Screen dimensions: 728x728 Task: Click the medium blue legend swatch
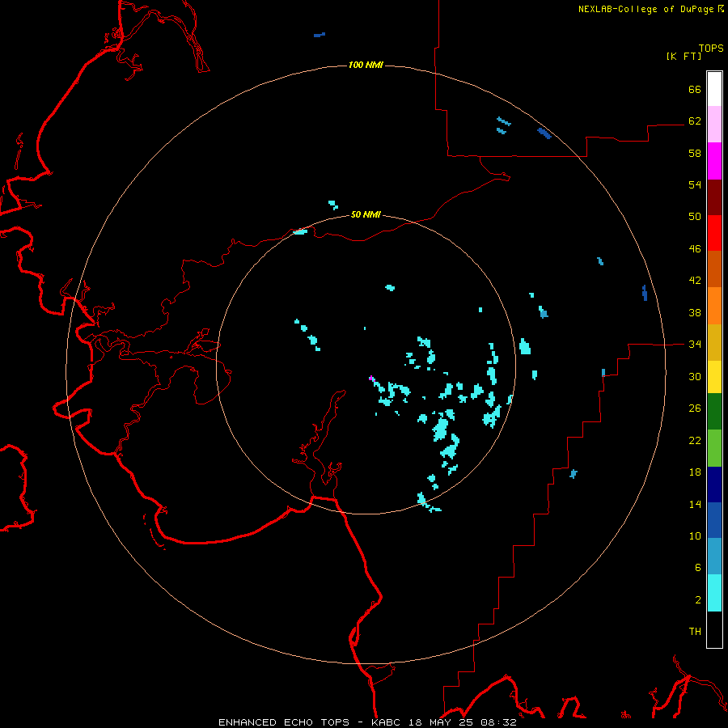[714, 520]
